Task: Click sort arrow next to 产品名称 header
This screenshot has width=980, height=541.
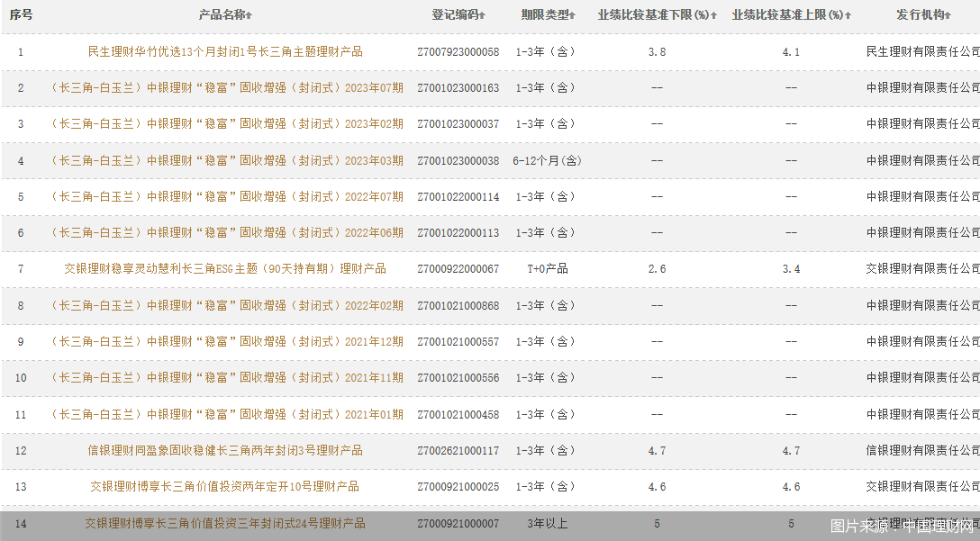Action: click(x=250, y=16)
